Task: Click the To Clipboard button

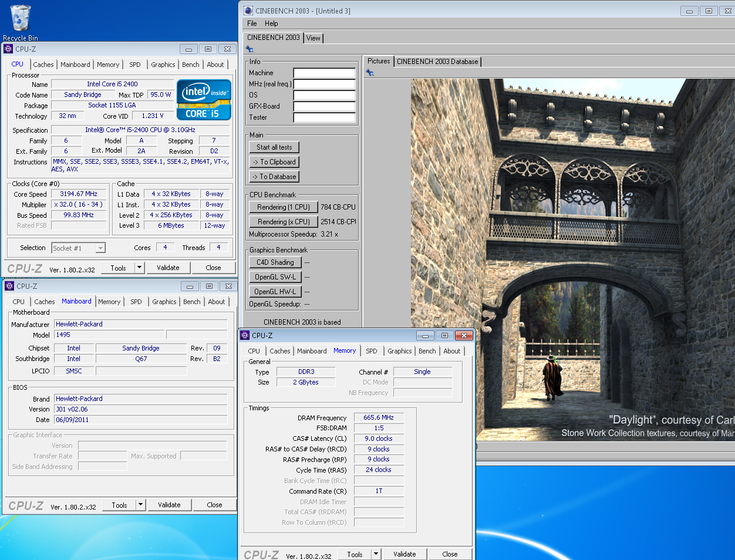Action: tap(274, 162)
